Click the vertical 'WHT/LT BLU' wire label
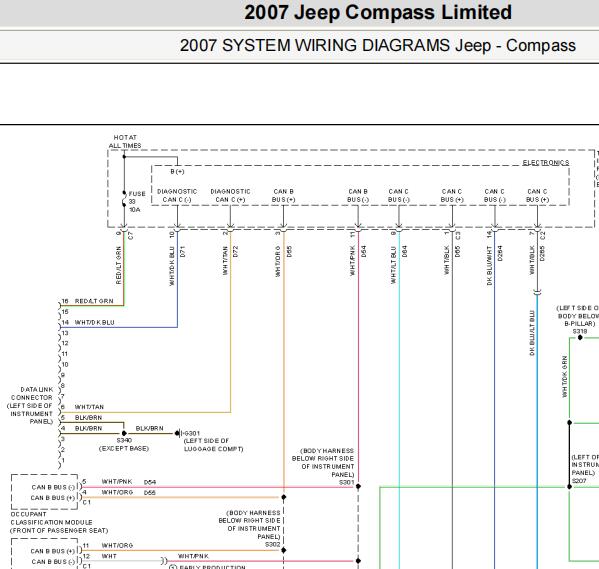This screenshot has width=599, height=569. 393,265
